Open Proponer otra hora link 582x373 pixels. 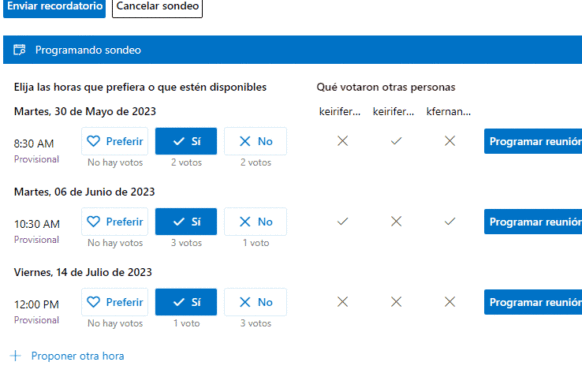pos(78,356)
